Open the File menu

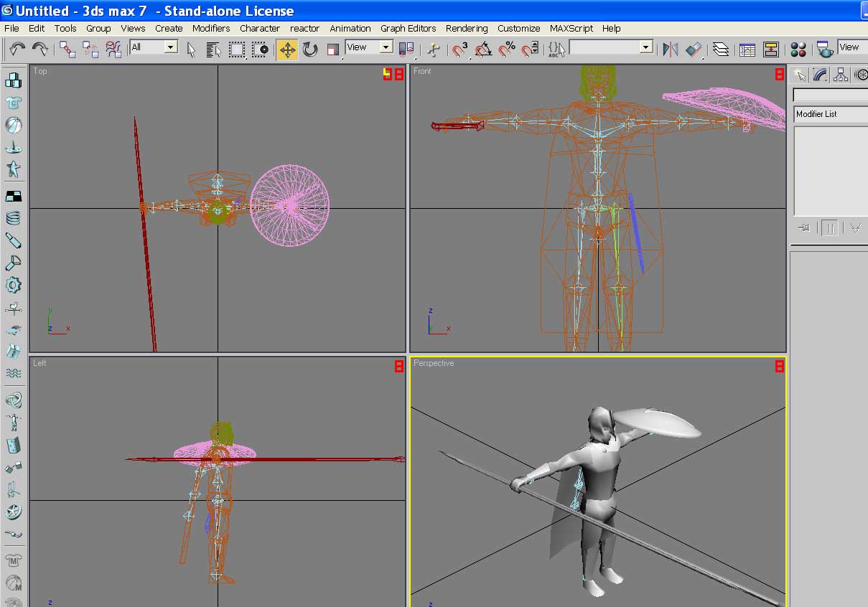tap(11, 29)
